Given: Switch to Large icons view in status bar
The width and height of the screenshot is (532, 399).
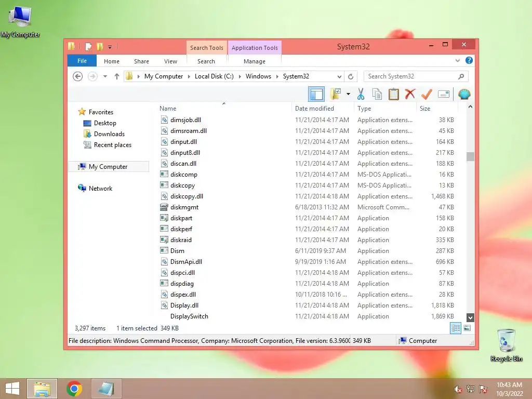Looking at the screenshot, I should pos(467,328).
